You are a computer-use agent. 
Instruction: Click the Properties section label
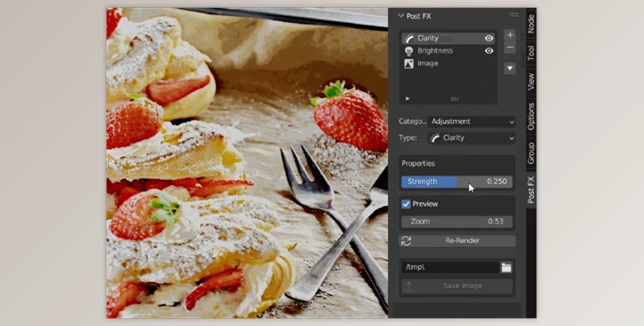(418, 163)
